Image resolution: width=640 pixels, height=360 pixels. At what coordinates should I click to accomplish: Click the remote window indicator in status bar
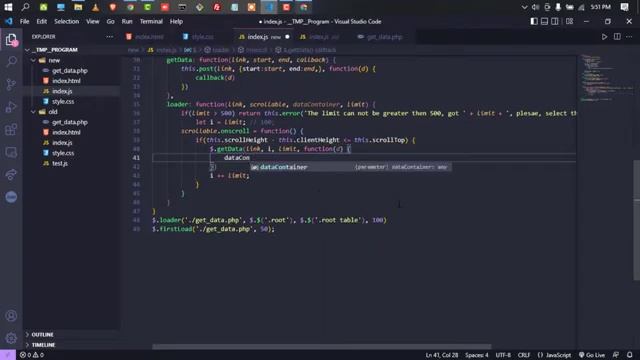tap(8, 355)
